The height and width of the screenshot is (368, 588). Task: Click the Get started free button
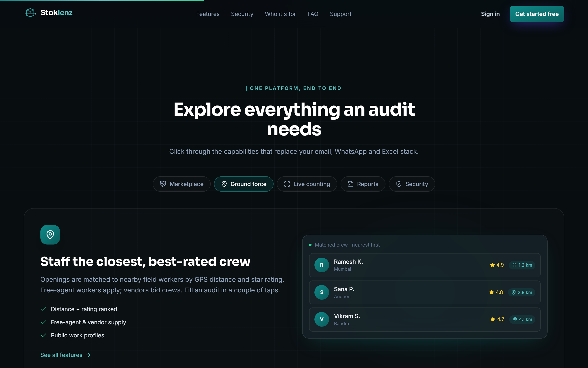coord(537,14)
